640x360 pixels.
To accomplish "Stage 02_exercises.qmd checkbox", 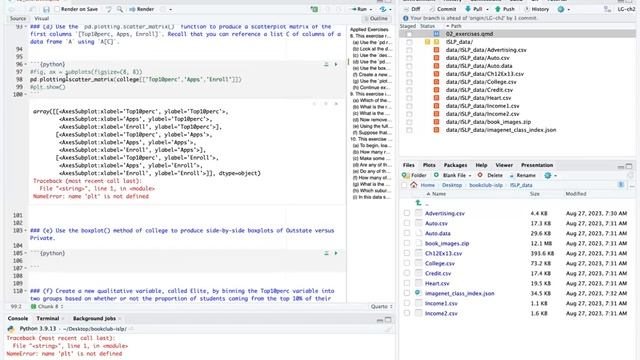I will 409,34.
